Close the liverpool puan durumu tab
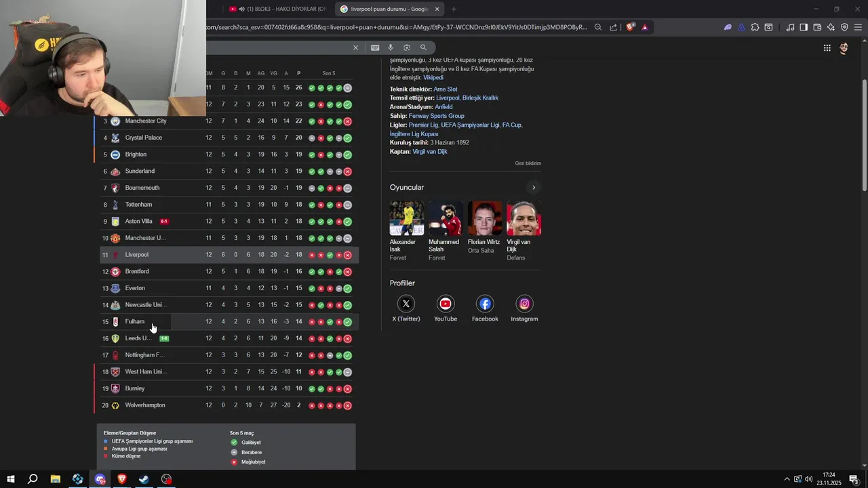868x488 pixels. [x=437, y=9]
